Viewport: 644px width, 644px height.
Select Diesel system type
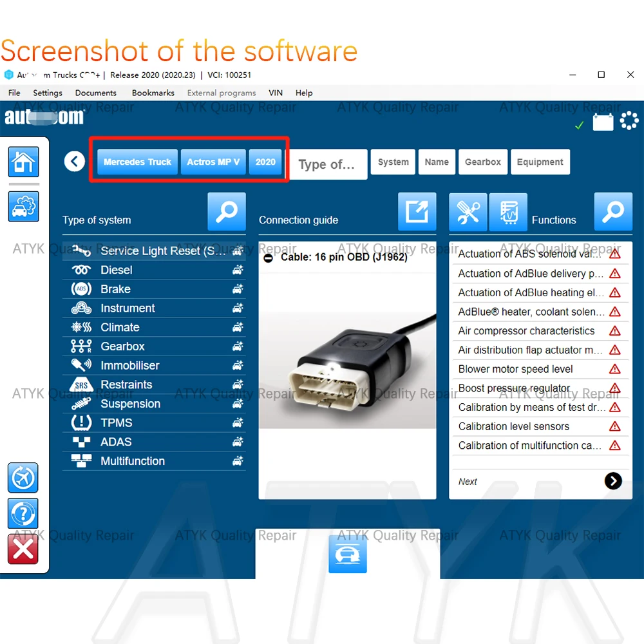154,270
